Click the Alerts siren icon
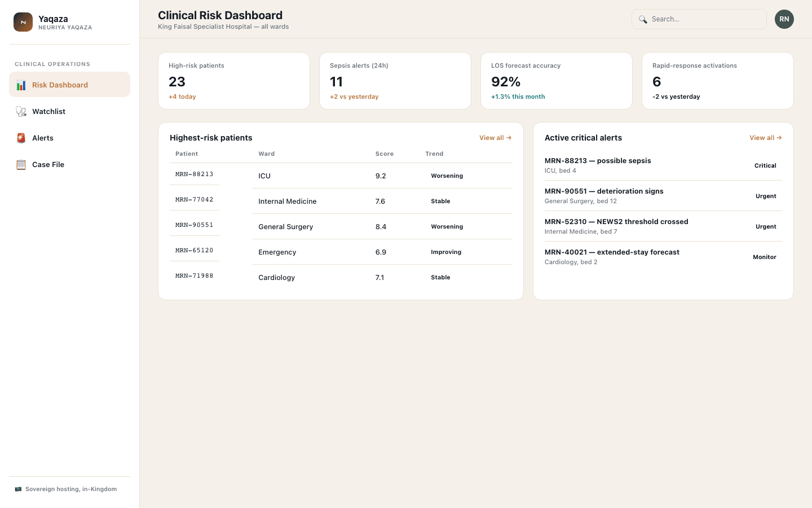Viewport: 812px width, 508px height. pos(21,138)
